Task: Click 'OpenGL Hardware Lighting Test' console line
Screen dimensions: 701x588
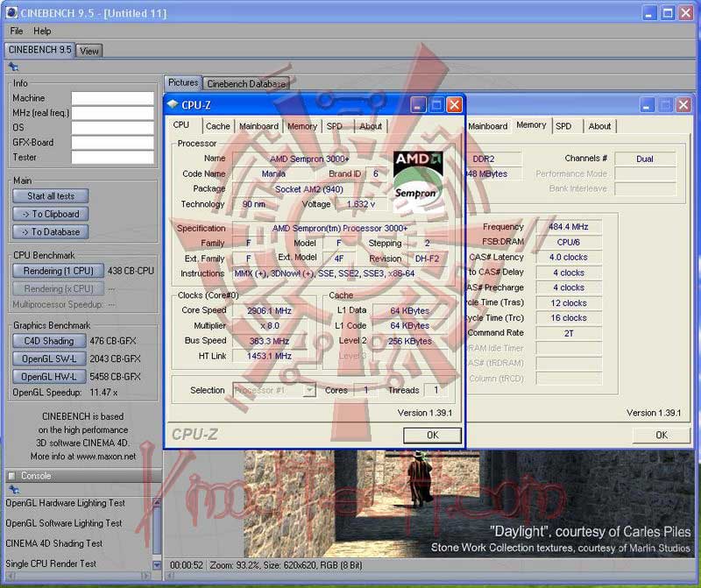Action: [x=65, y=503]
